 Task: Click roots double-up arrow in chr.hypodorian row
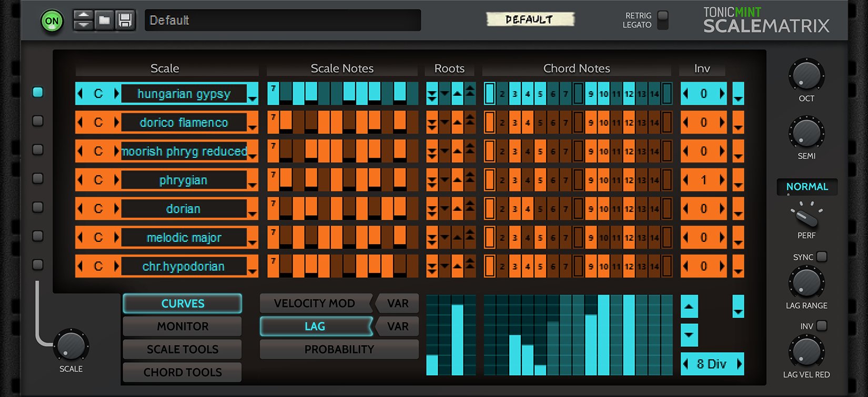click(x=470, y=266)
